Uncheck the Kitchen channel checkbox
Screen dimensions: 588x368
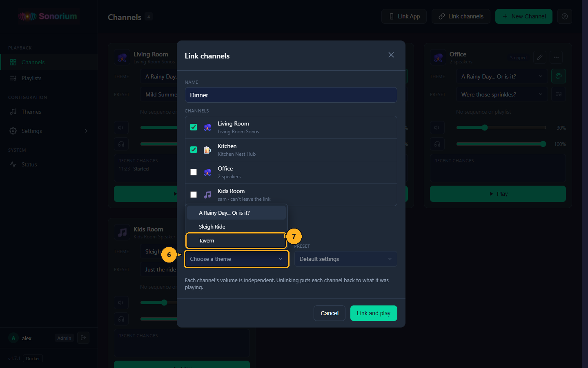tap(194, 150)
